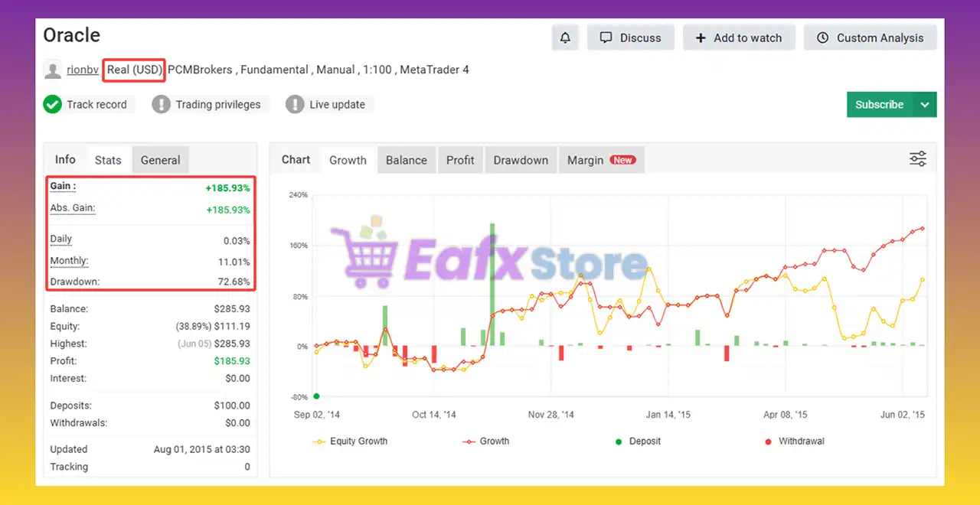Click the Add to watch plus icon
980x505 pixels.
[701, 37]
